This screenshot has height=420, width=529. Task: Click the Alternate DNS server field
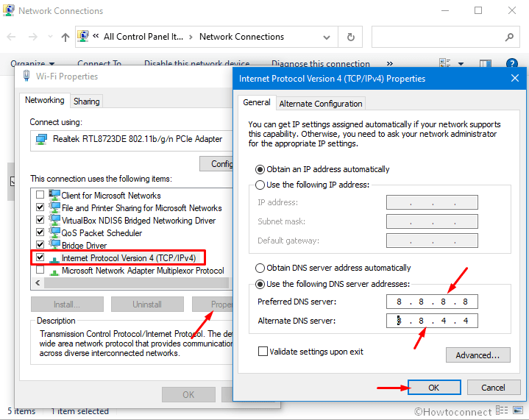[432, 321]
